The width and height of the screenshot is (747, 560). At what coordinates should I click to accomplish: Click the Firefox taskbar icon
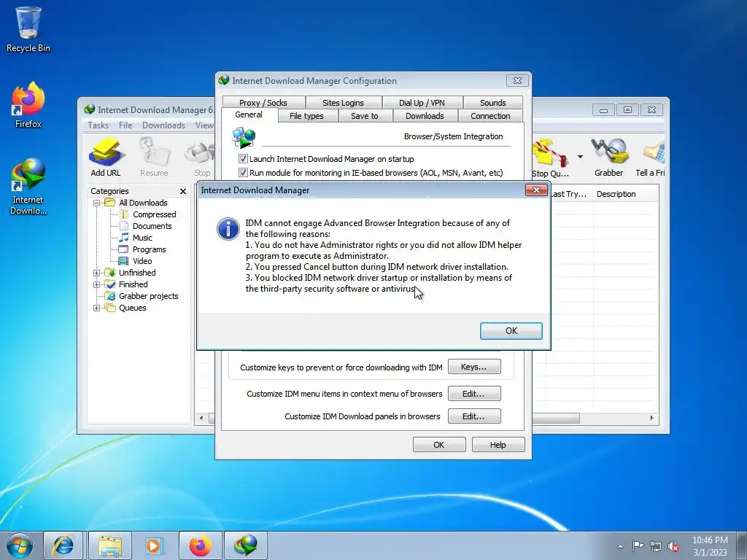click(200, 545)
